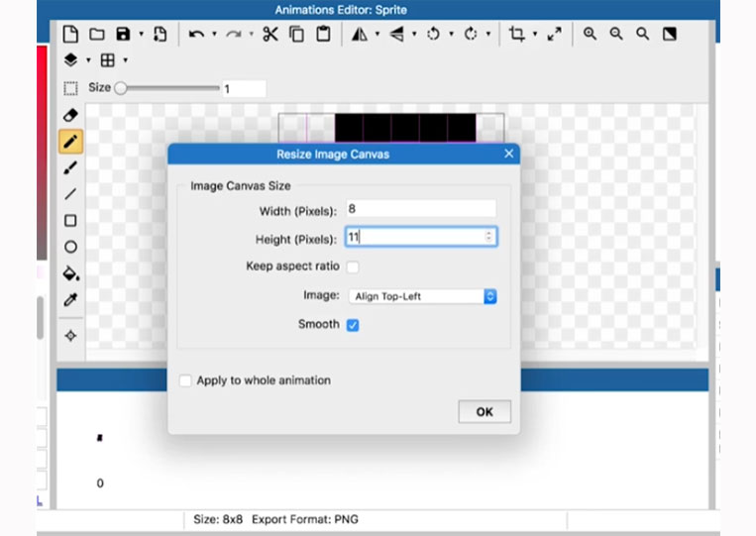Check Apply to whole animation
The image size is (756, 536).
click(x=185, y=380)
